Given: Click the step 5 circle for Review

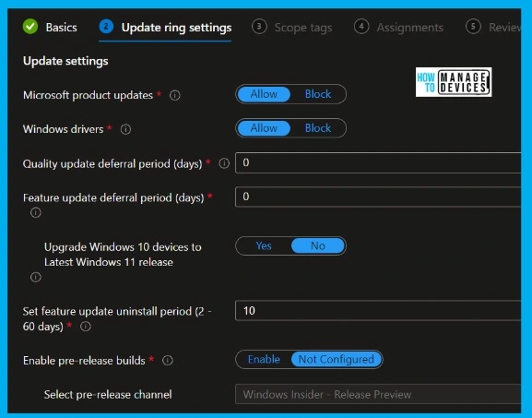Looking at the screenshot, I should 473,27.
